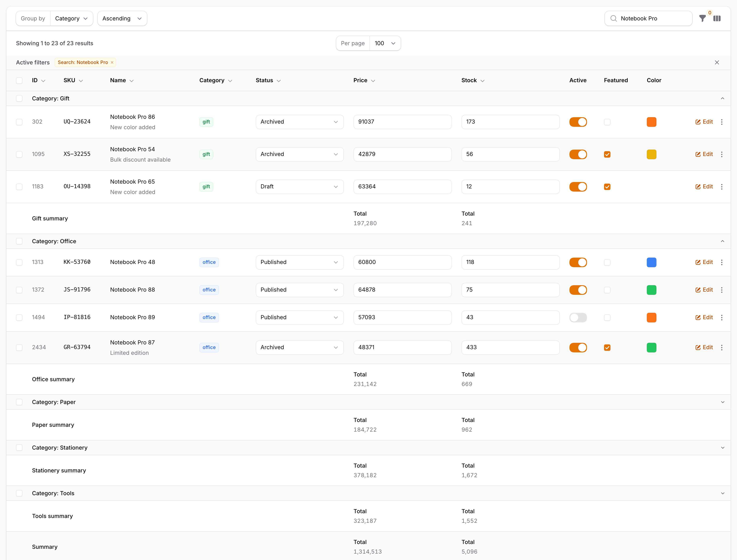The height and width of the screenshot is (560, 737).
Task: Select the row checkbox for ID 1183
Action: tap(19, 187)
